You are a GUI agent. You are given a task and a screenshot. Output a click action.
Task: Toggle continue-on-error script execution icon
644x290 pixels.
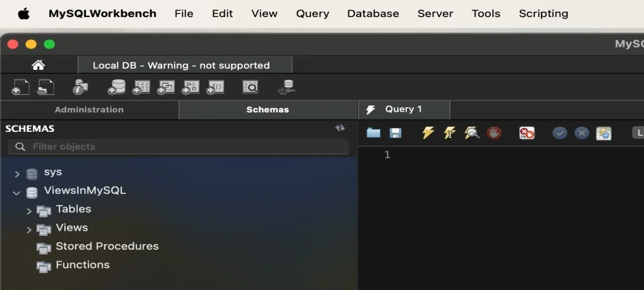coord(527,132)
